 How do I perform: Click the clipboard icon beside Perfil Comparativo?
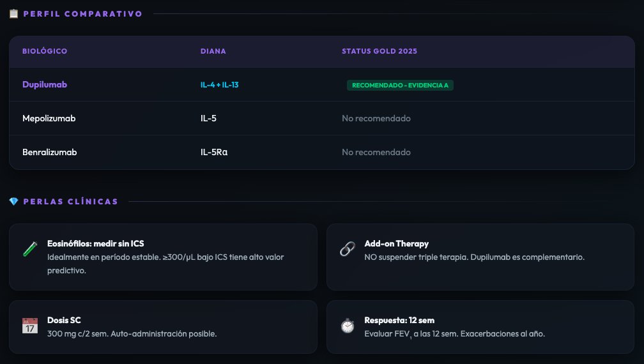click(13, 13)
